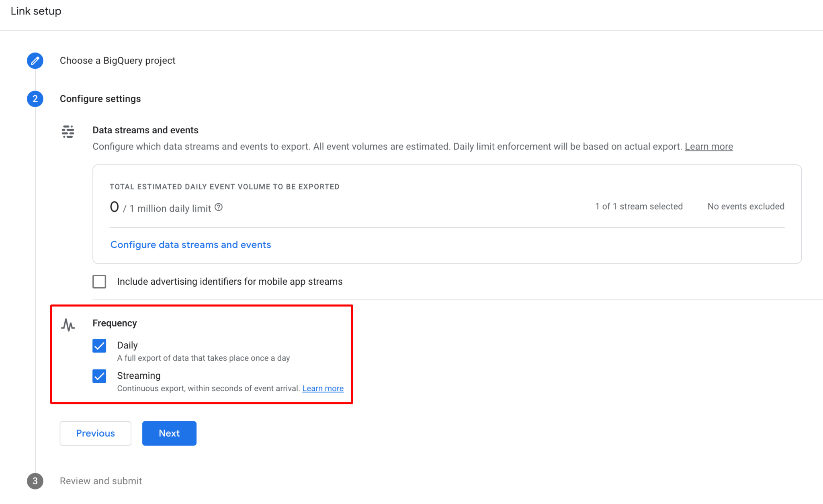
Task: Select the Choose a BigQuery project heading
Action: (117, 61)
